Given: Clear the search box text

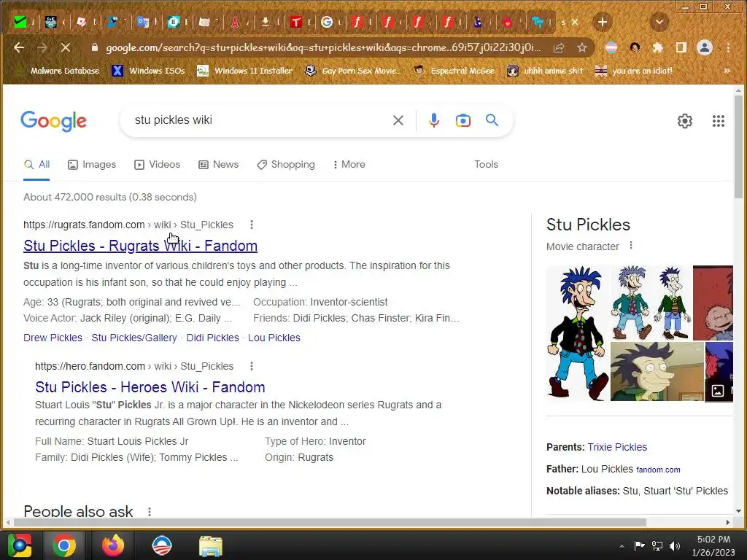Looking at the screenshot, I should pyautogui.click(x=398, y=120).
